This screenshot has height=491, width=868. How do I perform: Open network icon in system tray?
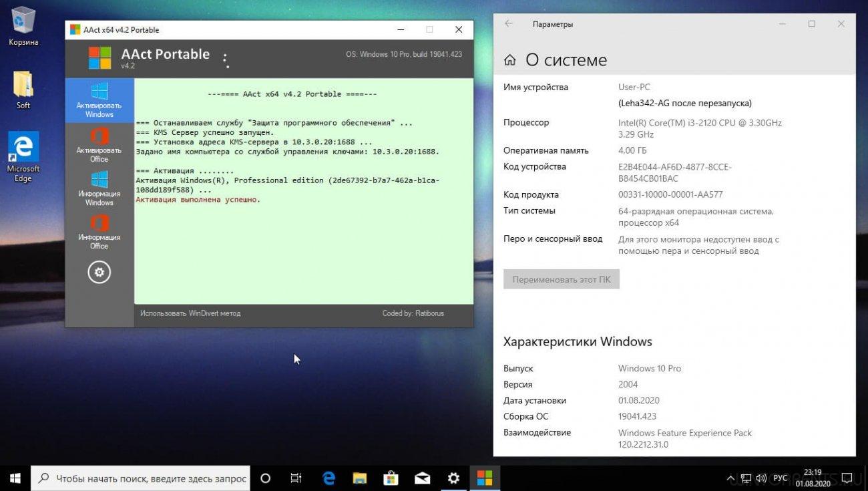(x=747, y=478)
